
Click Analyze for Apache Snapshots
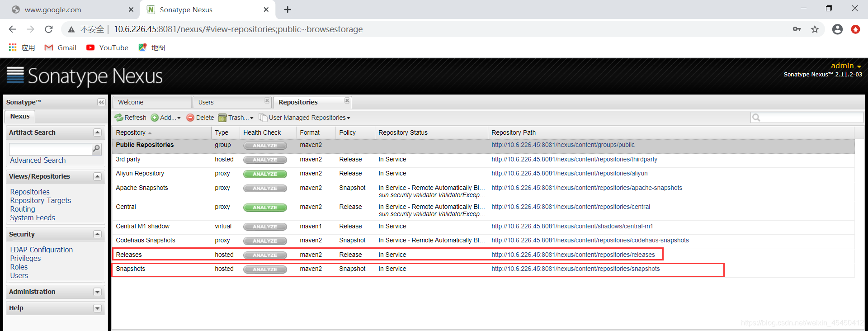265,189
